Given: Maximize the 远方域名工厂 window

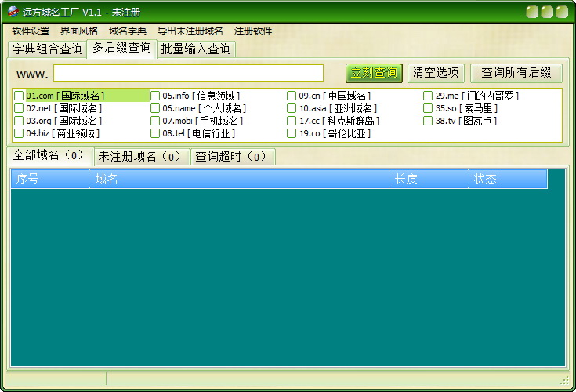Looking at the screenshot, I should pos(547,12).
